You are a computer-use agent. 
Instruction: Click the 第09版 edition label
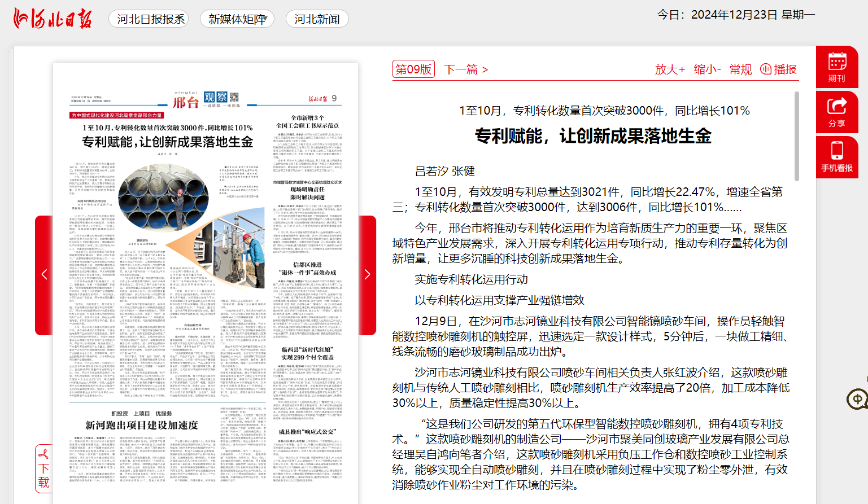414,69
